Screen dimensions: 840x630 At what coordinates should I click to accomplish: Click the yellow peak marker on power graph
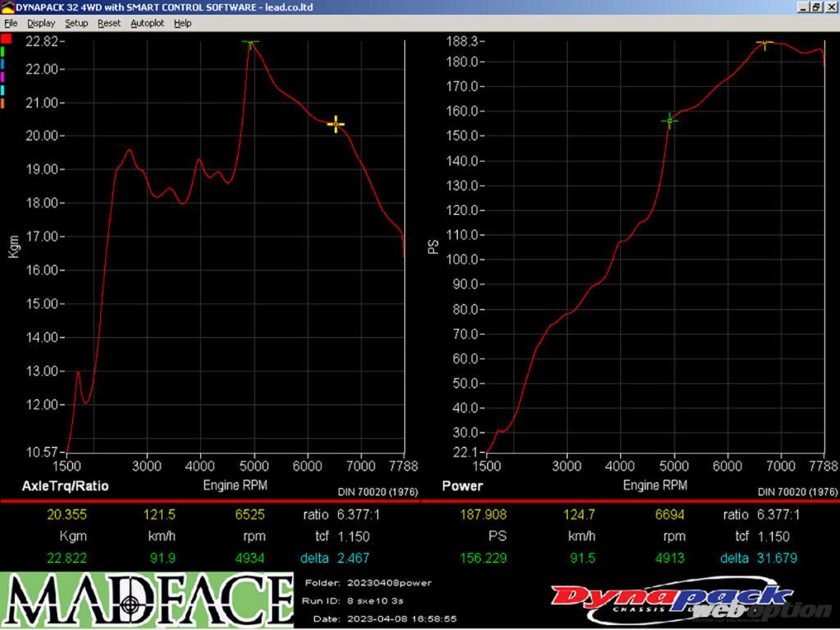click(765, 43)
